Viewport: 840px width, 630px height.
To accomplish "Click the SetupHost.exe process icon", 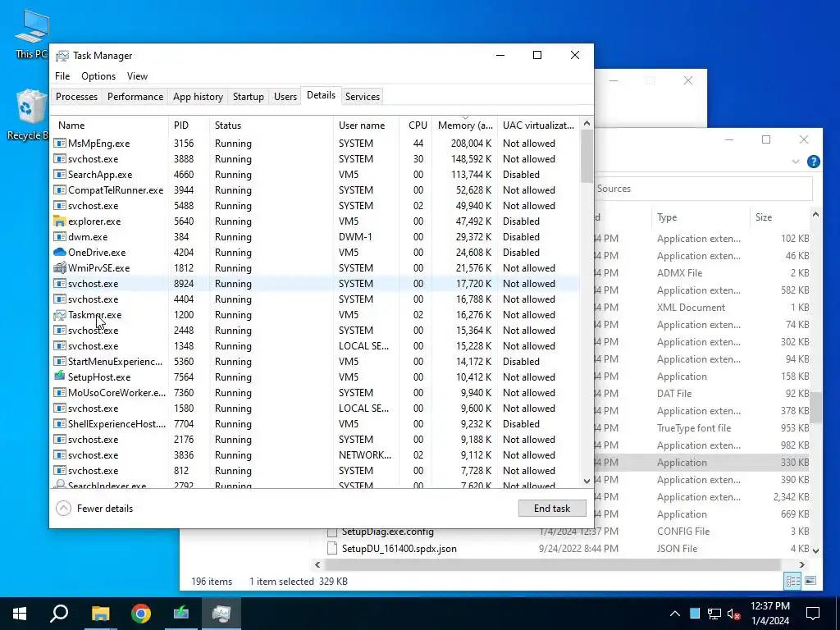I will (59, 377).
